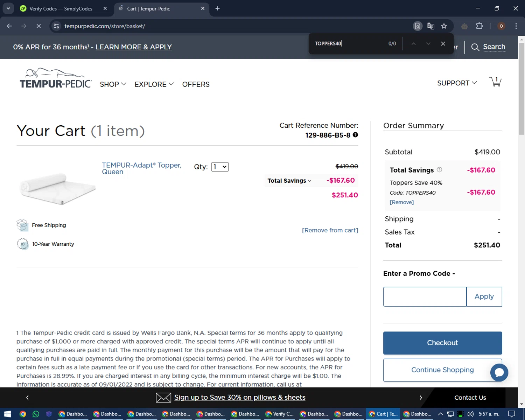The image size is (525, 420).
Task: Click the Toppers Save 40% text
Action: (416, 183)
